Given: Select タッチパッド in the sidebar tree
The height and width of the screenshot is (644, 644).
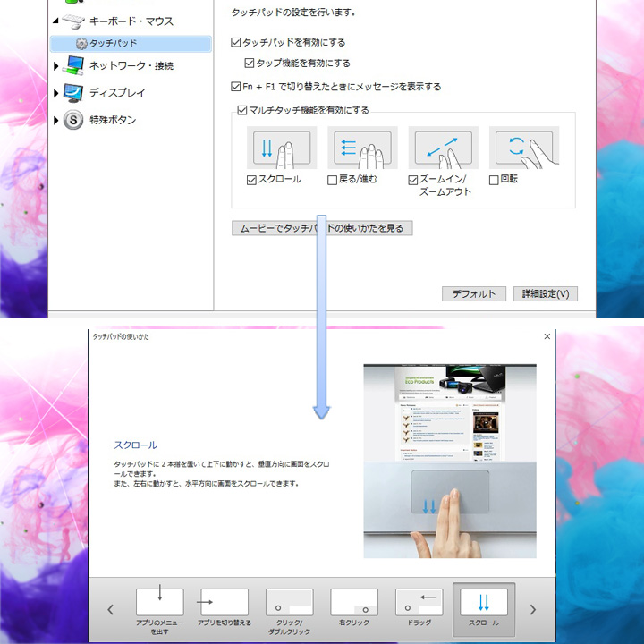Looking at the screenshot, I should click(113, 43).
